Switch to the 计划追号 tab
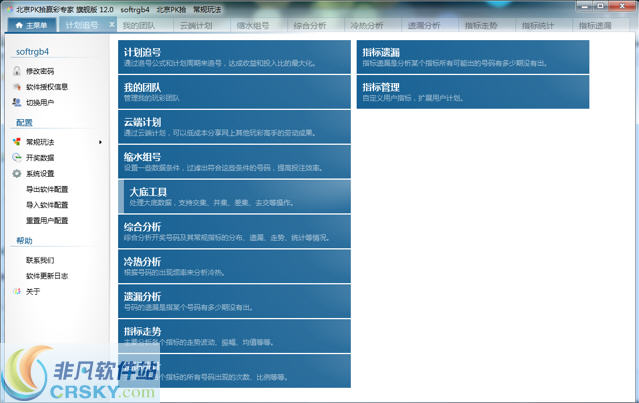The height and width of the screenshot is (403, 639). pyautogui.click(x=82, y=24)
